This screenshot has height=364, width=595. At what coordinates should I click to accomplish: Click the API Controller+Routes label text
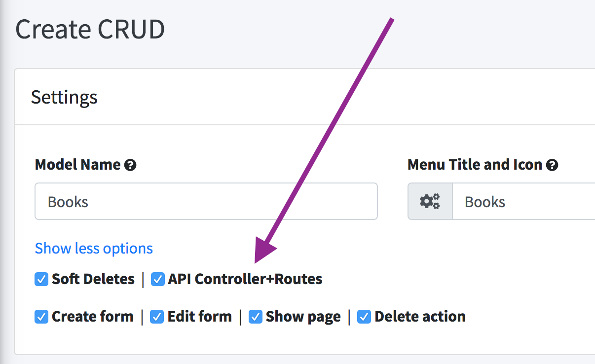tap(245, 279)
